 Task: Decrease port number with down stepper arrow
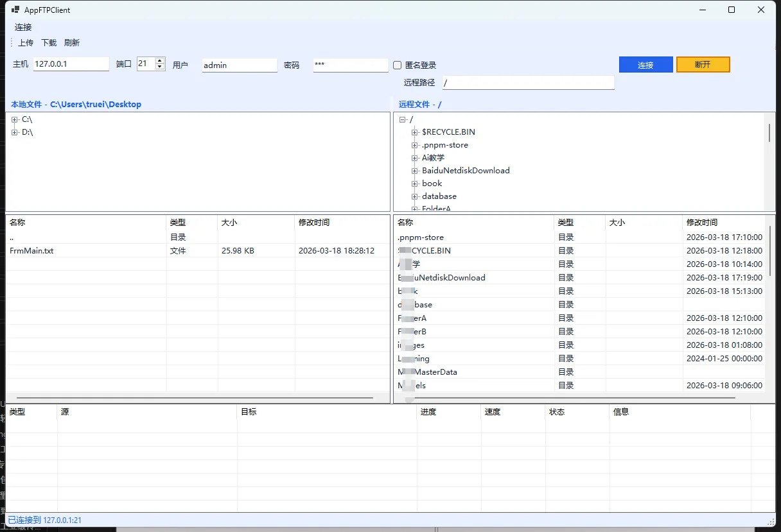(160, 67)
